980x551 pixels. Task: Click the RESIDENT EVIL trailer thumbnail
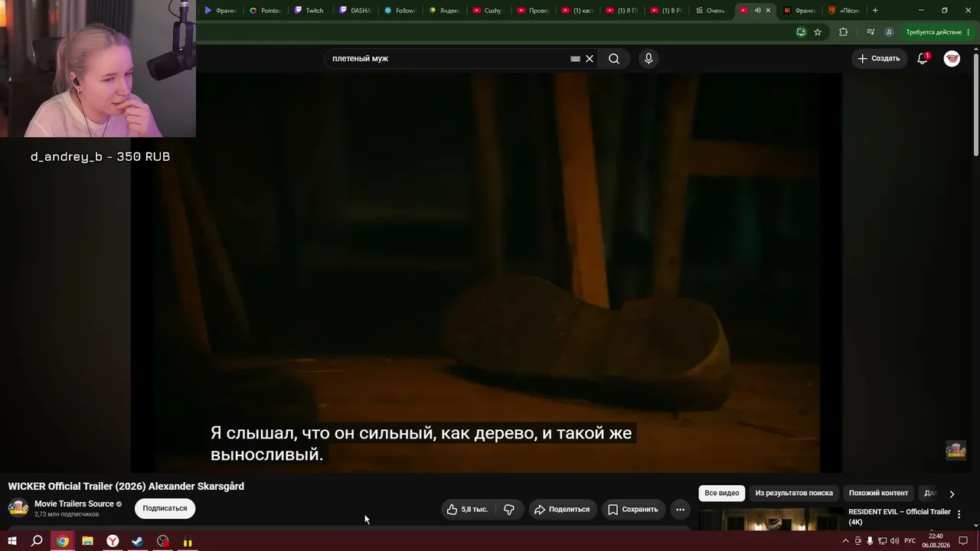click(770, 519)
